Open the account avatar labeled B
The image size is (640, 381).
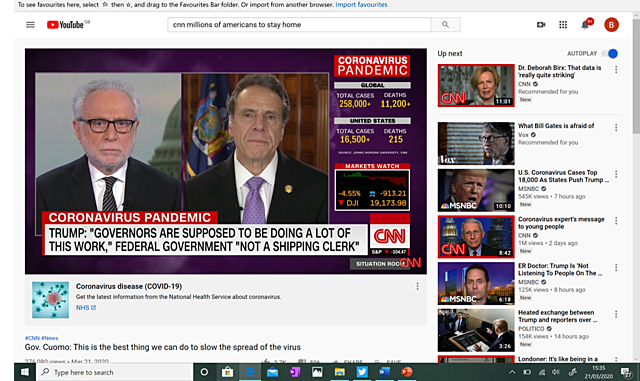pos(611,25)
